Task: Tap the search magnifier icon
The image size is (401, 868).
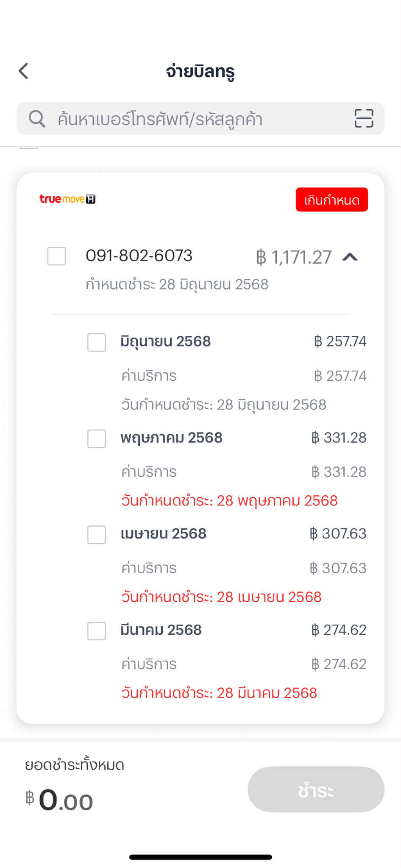Action: (37, 119)
